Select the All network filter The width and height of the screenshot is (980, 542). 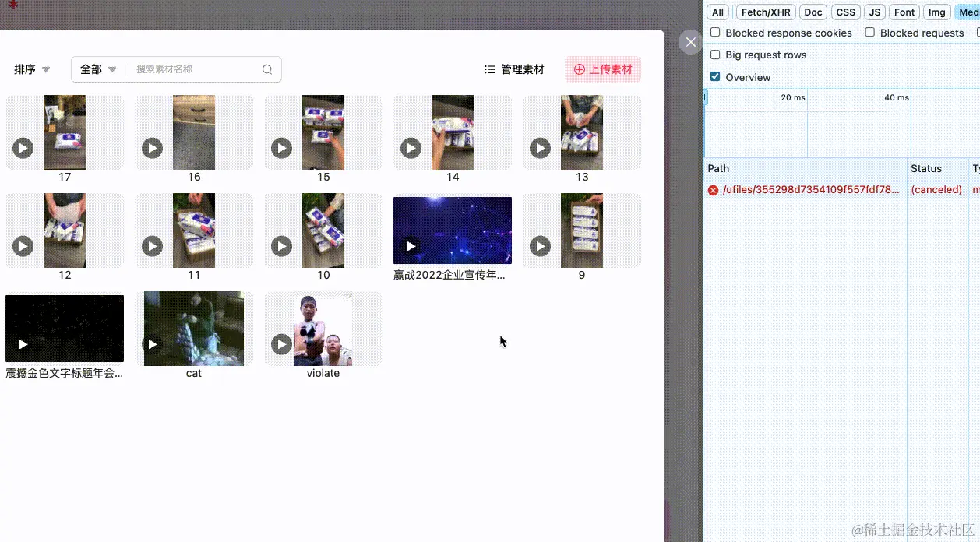pyautogui.click(x=718, y=12)
